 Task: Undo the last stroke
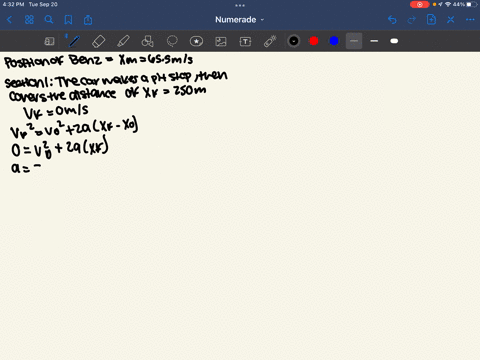pos(392,20)
